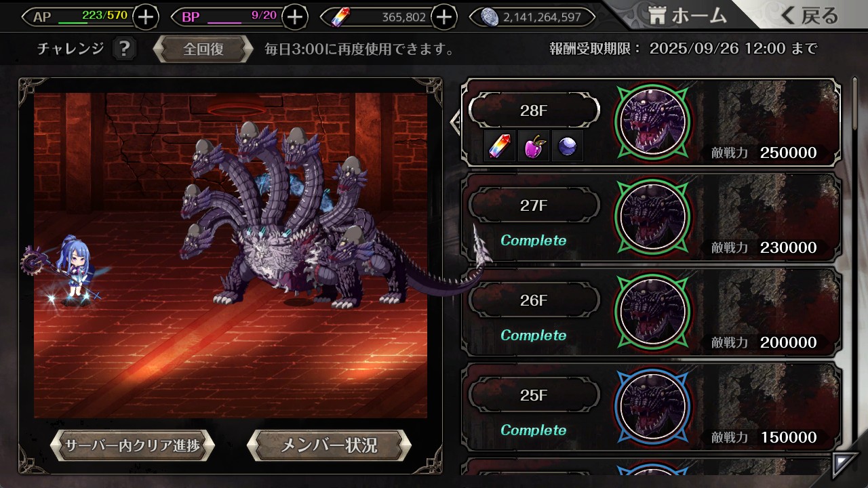Tap the purple orb reward icon

(x=567, y=146)
